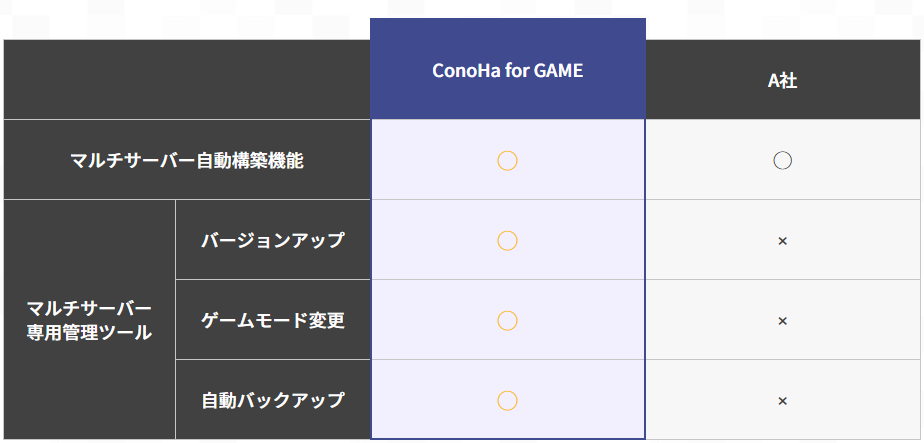The width and height of the screenshot is (924, 443).
Task: Click the word マルチサーバー in the group label
Action: [x=89, y=308]
